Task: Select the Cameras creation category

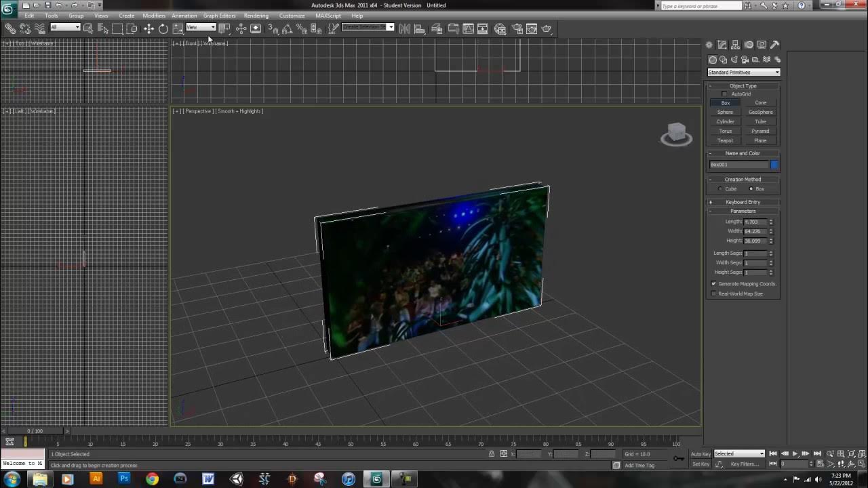Action: click(745, 60)
